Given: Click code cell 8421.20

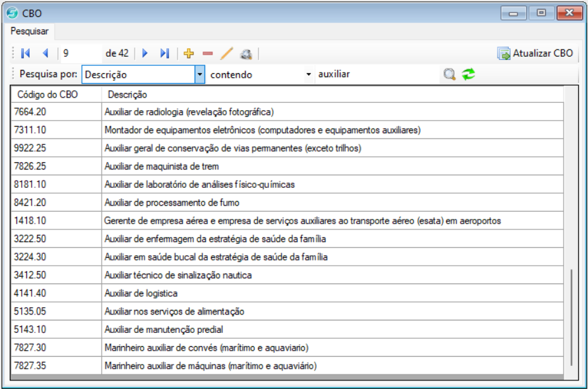Looking at the screenshot, I should click(56, 202).
